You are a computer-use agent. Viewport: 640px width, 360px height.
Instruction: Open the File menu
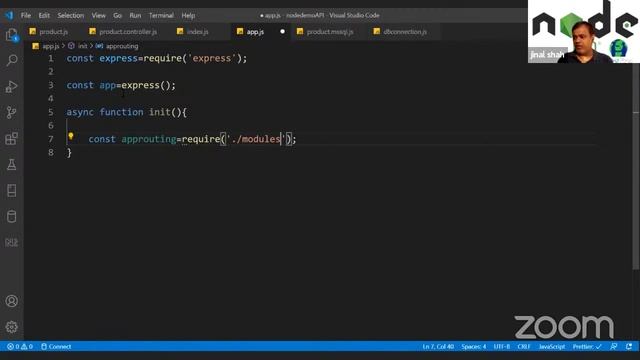click(26, 16)
